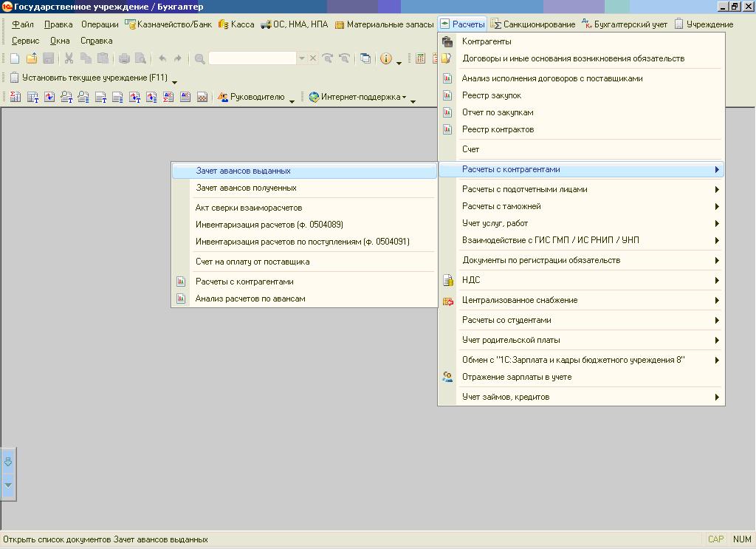Viewport: 756px width, 549px height.
Task: Click the Централизованное снабжение icon
Action: [447, 300]
